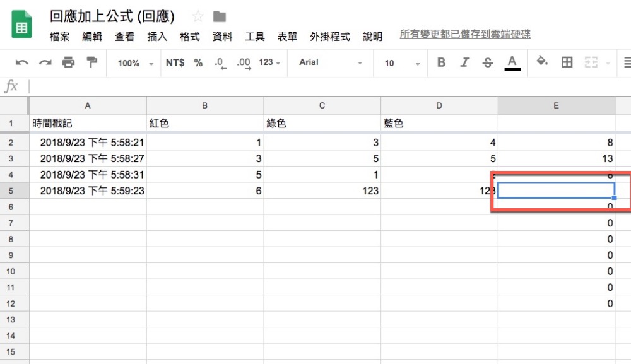This screenshot has width=631, height=364.
Task: Move document using the folder icon
Action: 220,17
